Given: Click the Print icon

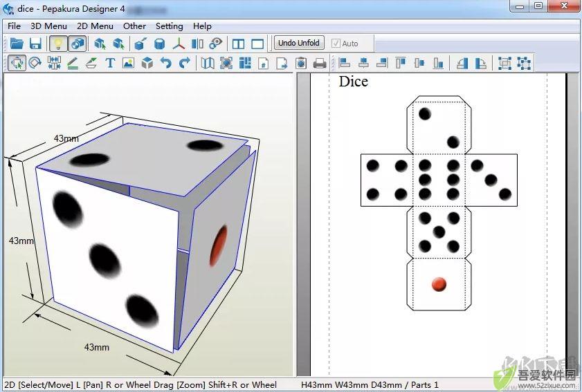Looking at the screenshot, I should tap(320, 64).
